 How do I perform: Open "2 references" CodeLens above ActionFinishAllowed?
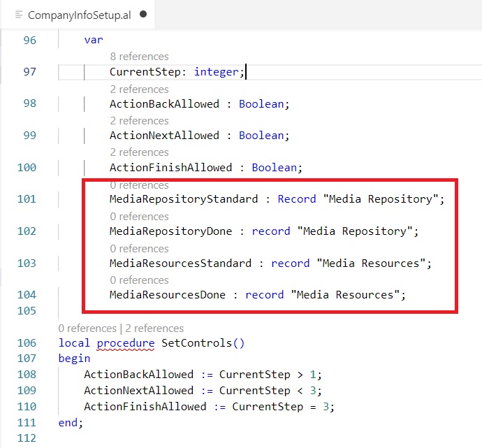(139, 152)
